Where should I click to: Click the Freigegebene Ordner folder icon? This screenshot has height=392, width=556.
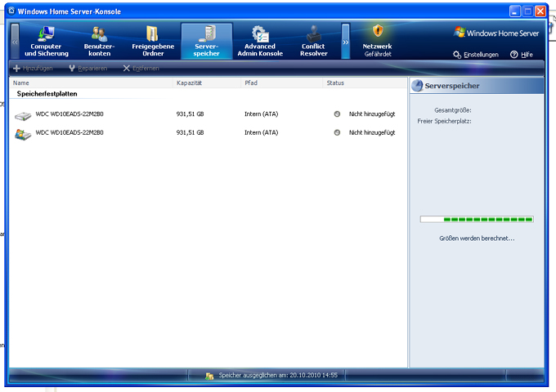(x=153, y=33)
